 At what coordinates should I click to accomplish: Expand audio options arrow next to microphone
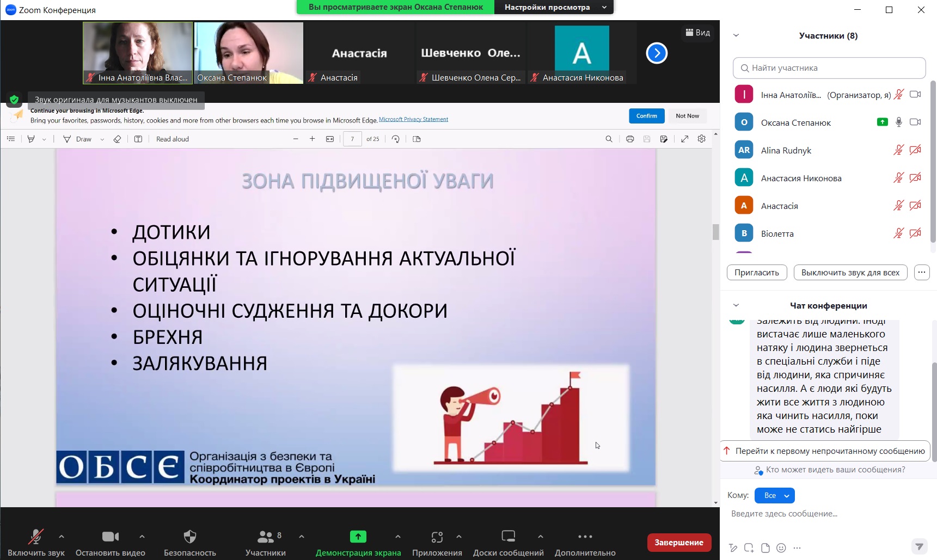[x=62, y=537]
